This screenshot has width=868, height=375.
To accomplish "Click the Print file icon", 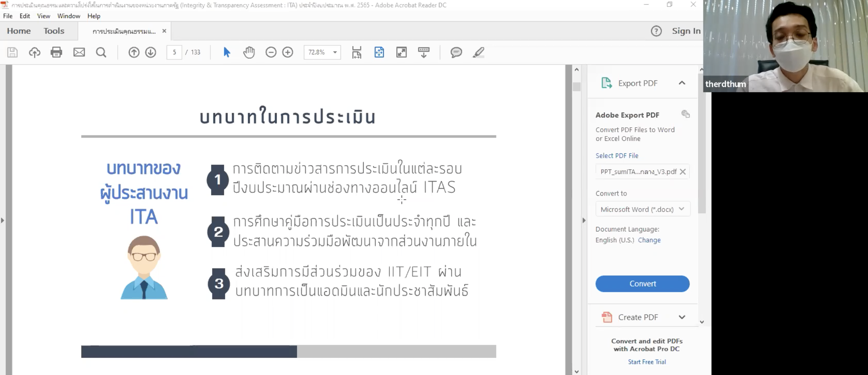I will coord(56,52).
